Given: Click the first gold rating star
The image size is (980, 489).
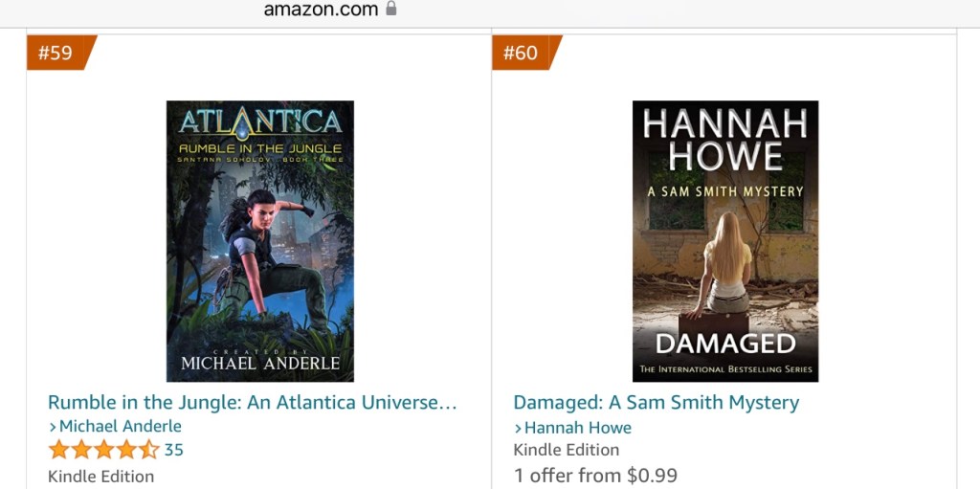Looking at the screenshot, I should coord(58,450).
